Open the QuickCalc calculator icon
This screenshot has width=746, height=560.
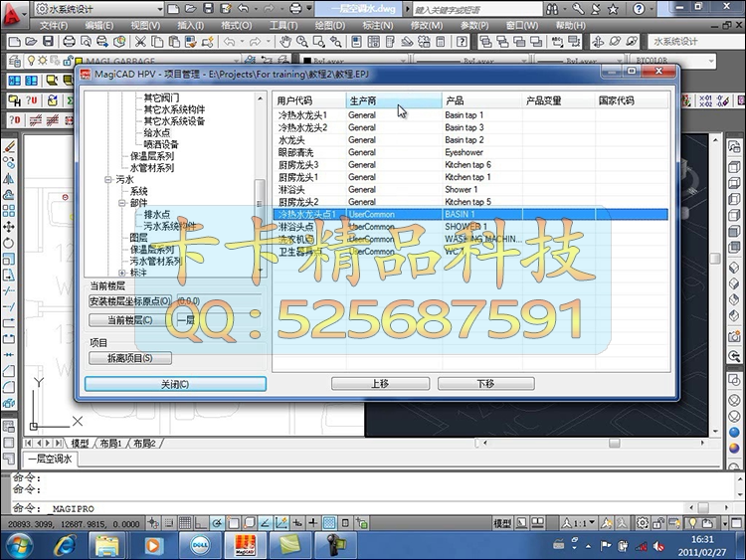tap(441, 42)
